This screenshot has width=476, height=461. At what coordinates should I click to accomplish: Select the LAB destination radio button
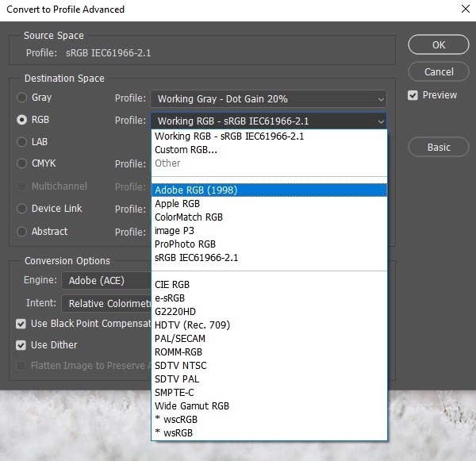[x=21, y=142]
